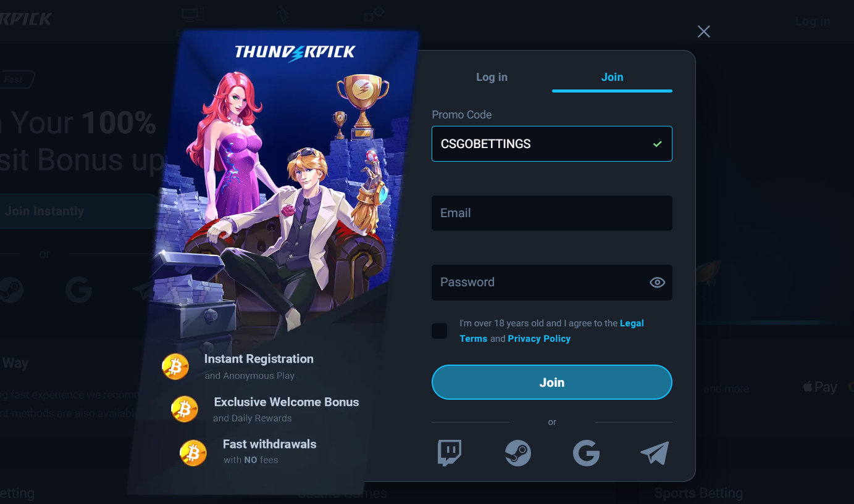Viewport: 854px width, 504px height.
Task: Click the Bitcoin coin beside Instant Registration
Action: click(175, 366)
